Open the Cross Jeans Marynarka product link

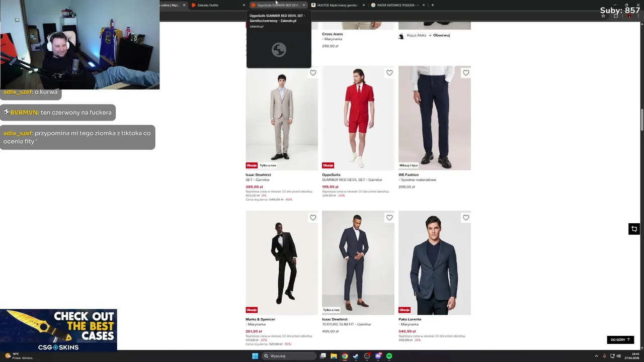pos(333,37)
